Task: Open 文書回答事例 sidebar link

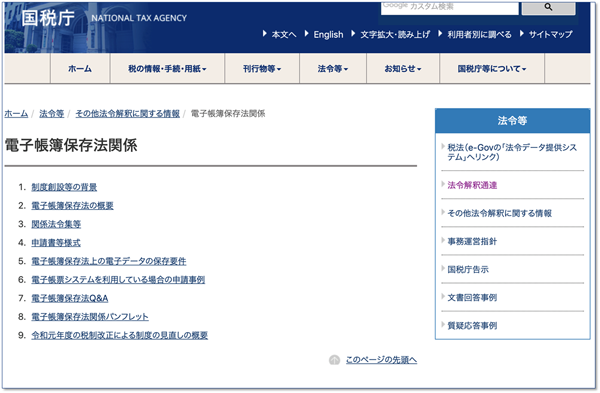Action: click(472, 297)
